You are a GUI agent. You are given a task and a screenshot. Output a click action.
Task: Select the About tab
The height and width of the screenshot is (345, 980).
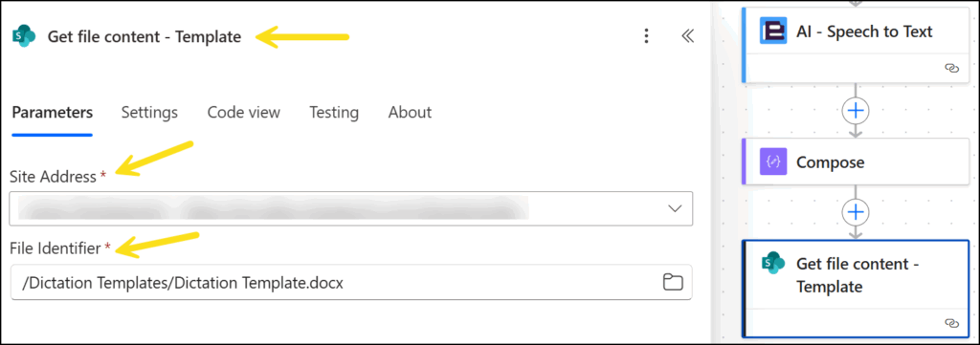(410, 113)
